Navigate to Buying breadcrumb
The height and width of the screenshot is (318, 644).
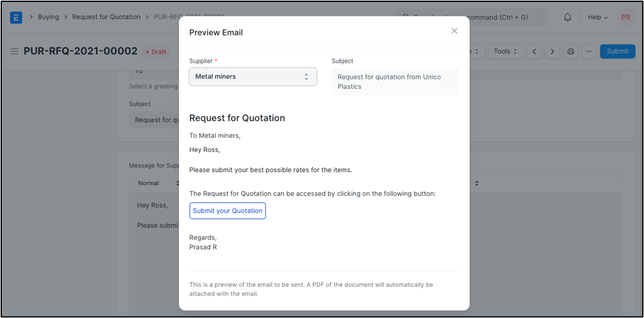coord(49,17)
